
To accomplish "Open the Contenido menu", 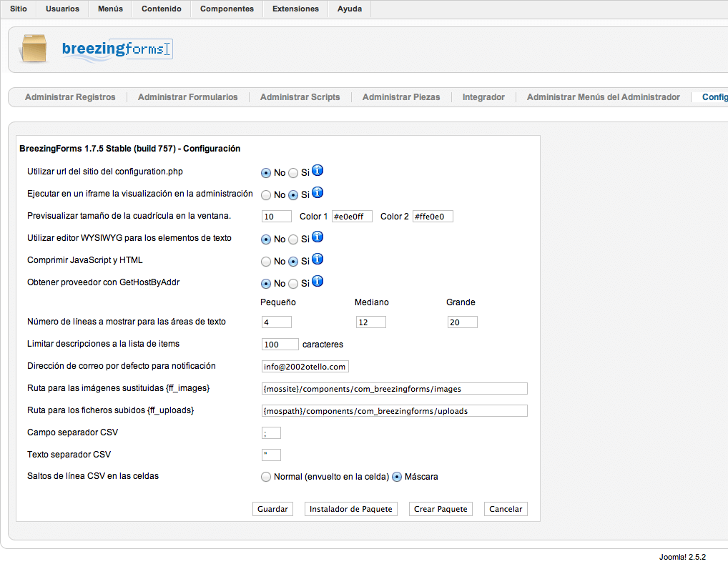I will (162, 9).
